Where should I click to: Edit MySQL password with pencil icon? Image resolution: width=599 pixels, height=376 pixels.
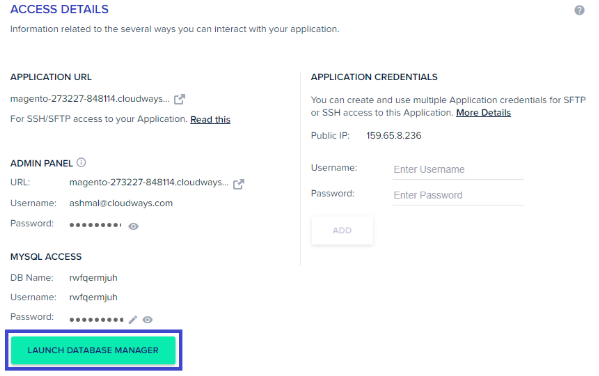point(133,319)
